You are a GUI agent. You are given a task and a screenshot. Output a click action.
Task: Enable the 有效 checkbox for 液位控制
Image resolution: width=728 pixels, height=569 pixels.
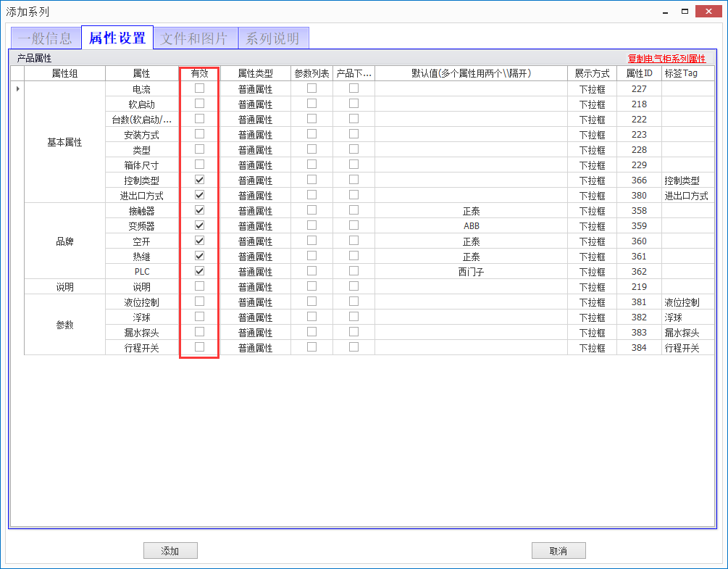click(198, 302)
